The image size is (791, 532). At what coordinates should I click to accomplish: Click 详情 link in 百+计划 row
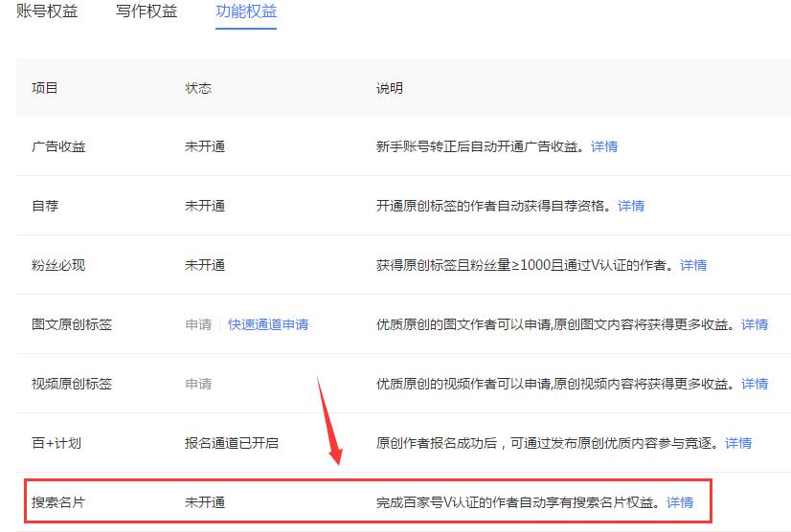tap(738, 443)
